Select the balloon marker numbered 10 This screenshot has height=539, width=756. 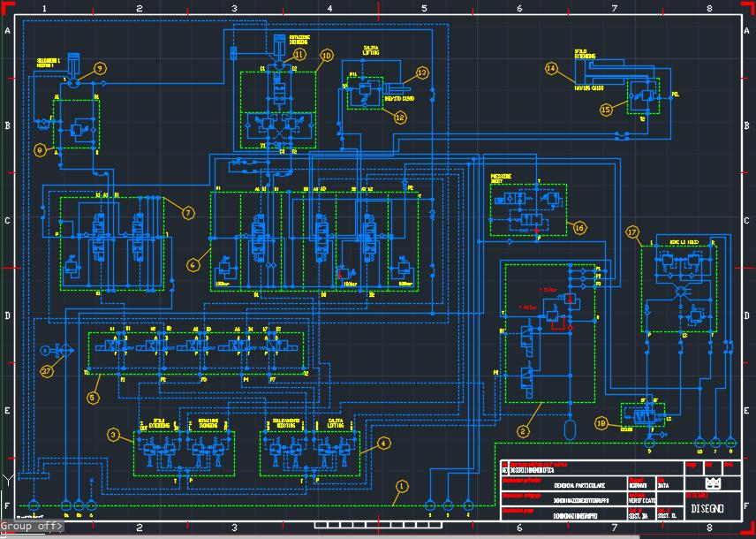coord(326,55)
